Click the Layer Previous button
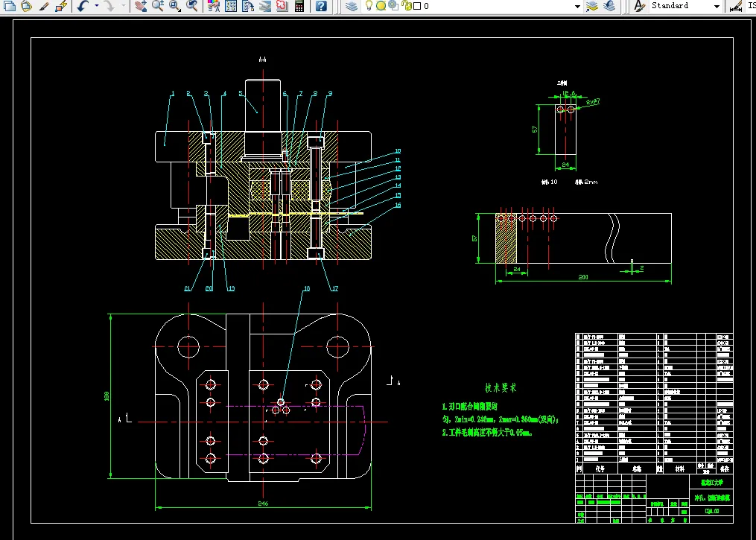Image resolution: width=756 pixels, height=540 pixels. pyautogui.click(x=609, y=6)
